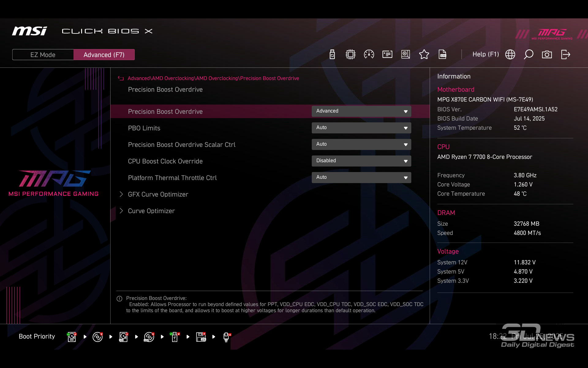Take a screenshot with the camera icon
This screenshot has width=588, height=368.
(547, 55)
